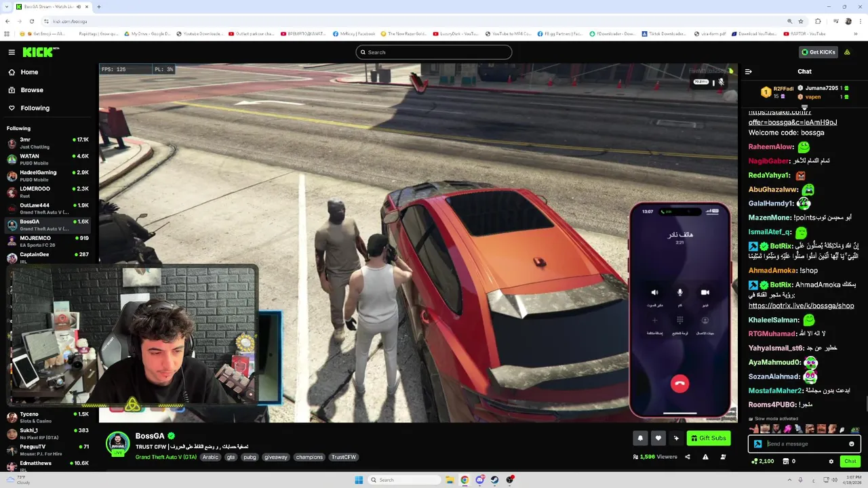Select the champions tag
Image resolution: width=868 pixels, height=488 pixels.
coord(309,457)
